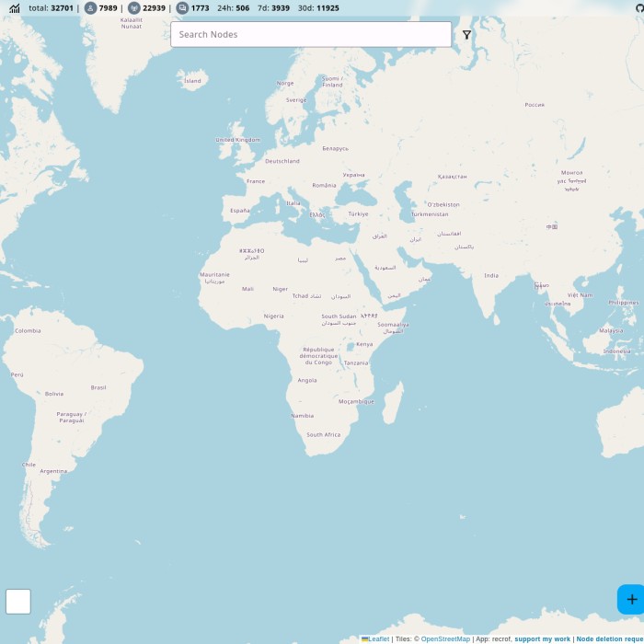Click the icon beside the 1773 count
The width and height of the screenshot is (644, 644).
pyautogui.click(x=182, y=8)
